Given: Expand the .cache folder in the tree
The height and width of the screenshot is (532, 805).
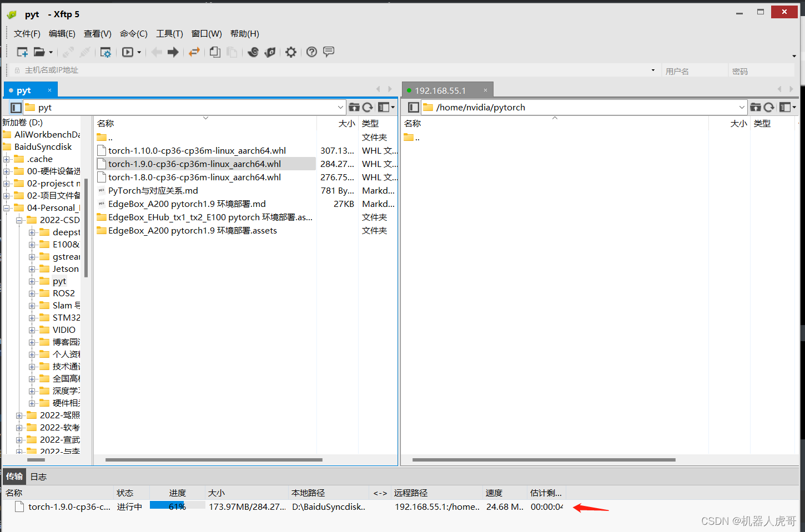Looking at the screenshot, I should [7, 159].
